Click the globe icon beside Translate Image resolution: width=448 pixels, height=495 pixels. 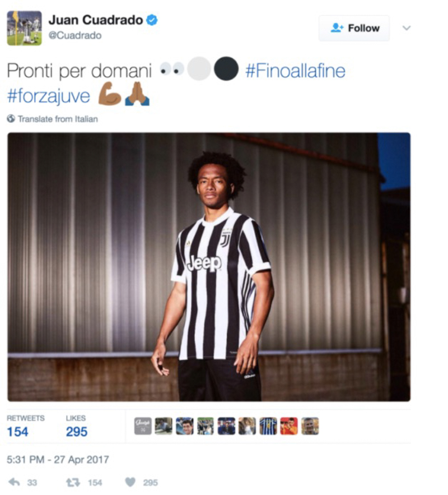coord(11,119)
